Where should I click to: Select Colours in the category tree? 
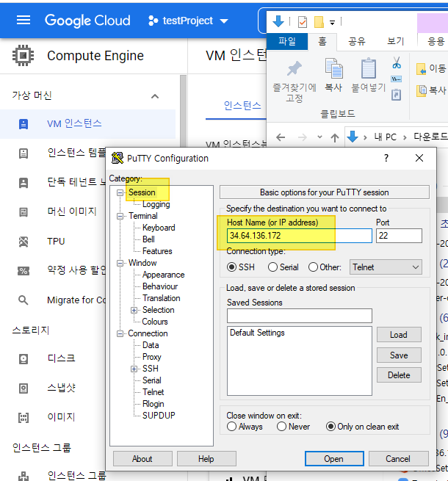coord(155,322)
